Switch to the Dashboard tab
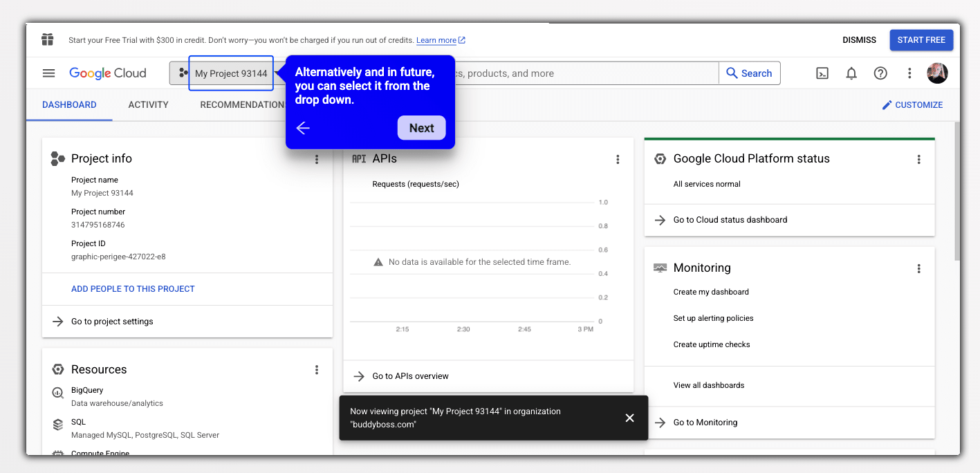This screenshot has width=980, height=473. point(69,105)
